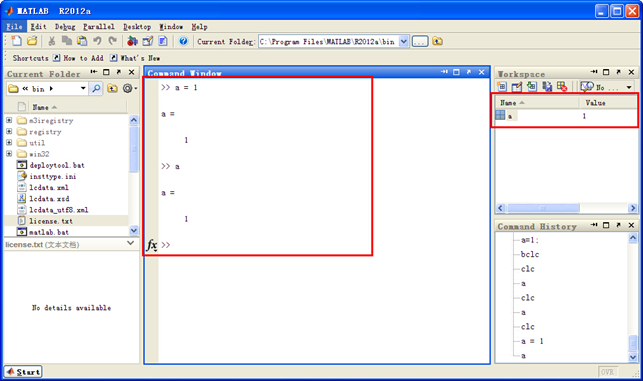Click the Command Window fx function browser
Image resolution: width=643 pixels, height=381 pixels.
click(152, 245)
